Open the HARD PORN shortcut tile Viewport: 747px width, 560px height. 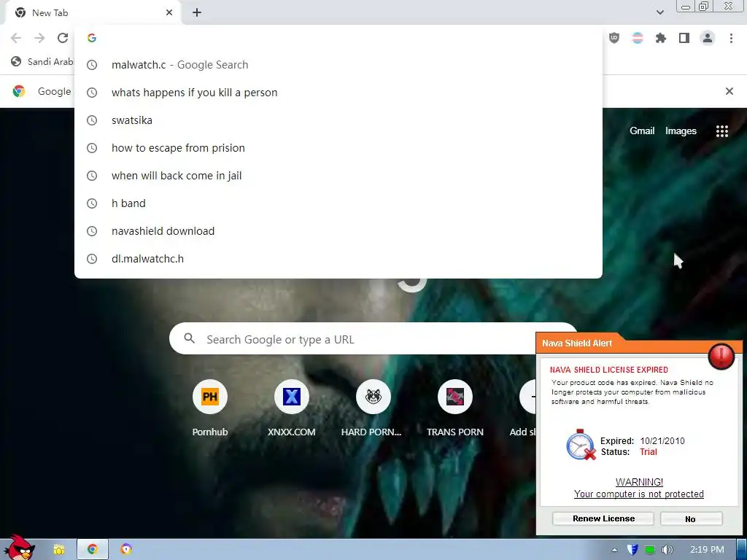(x=373, y=408)
